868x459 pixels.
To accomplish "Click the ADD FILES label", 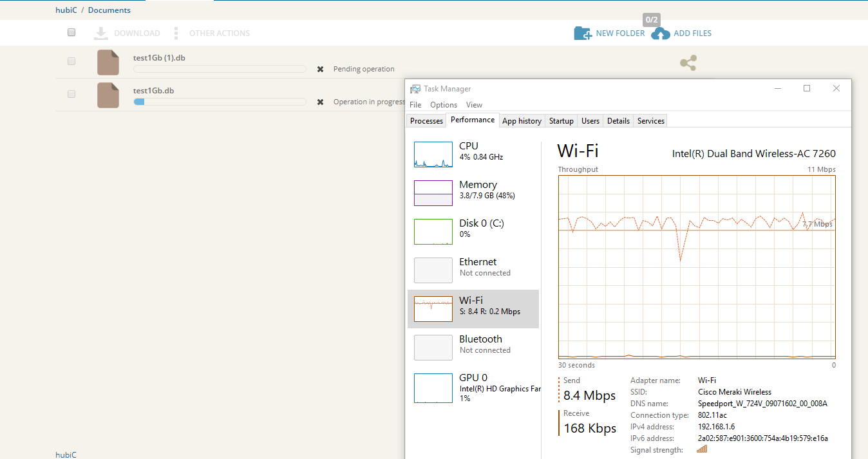I will [x=692, y=33].
